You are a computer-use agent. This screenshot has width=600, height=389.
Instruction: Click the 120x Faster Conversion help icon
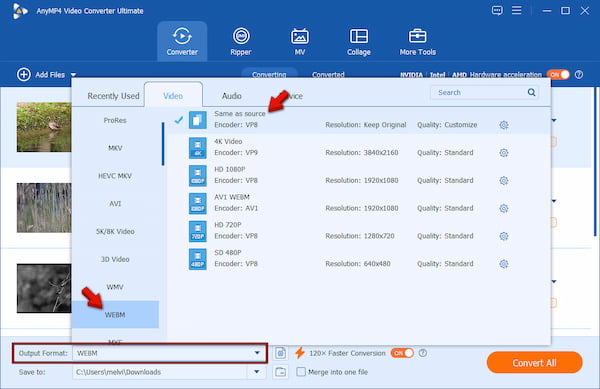(x=422, y=353)
